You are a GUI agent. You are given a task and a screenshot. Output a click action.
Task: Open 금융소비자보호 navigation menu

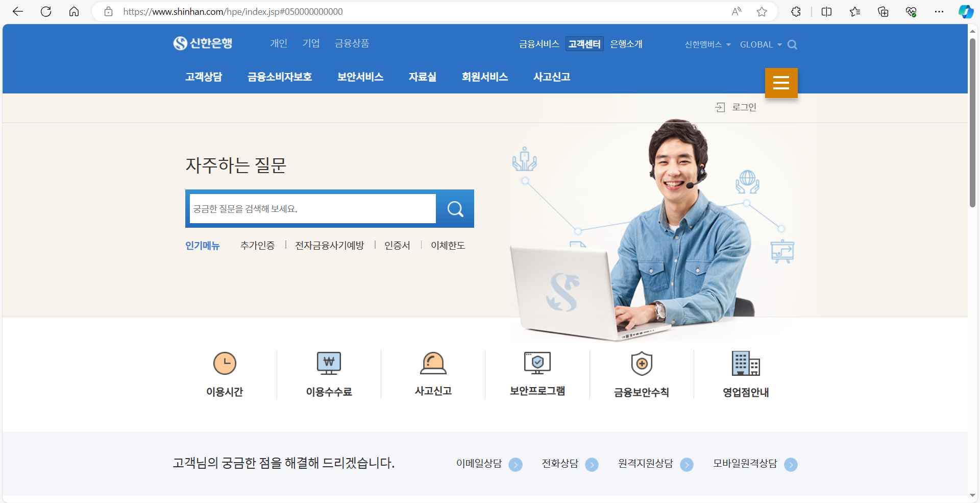(x=280, y=77)
